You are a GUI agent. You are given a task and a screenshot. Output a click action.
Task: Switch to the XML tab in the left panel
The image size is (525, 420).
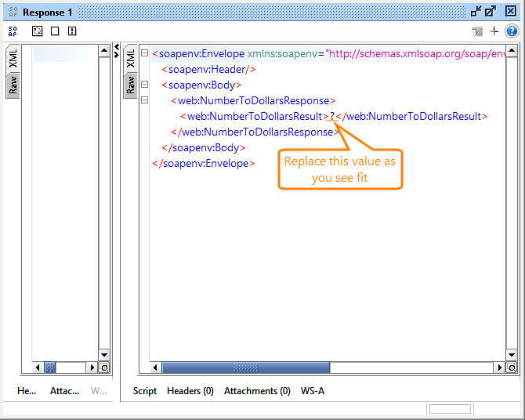pyautogui.click(x=13, y=58)
